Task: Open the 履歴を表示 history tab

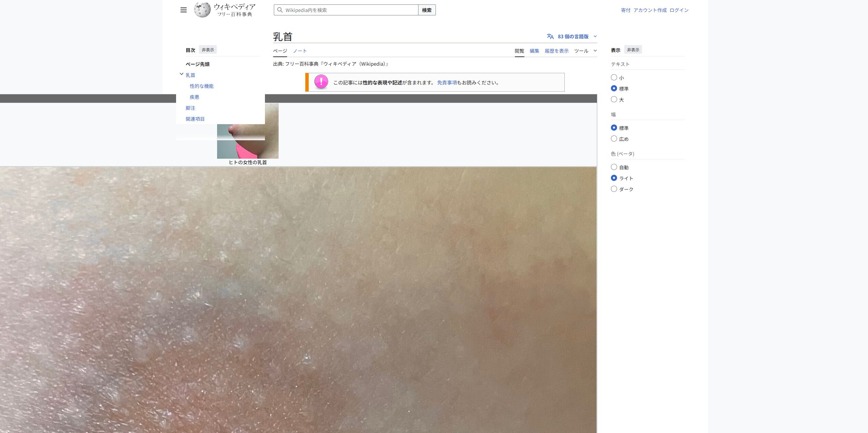Action: (x=557, y=51)
